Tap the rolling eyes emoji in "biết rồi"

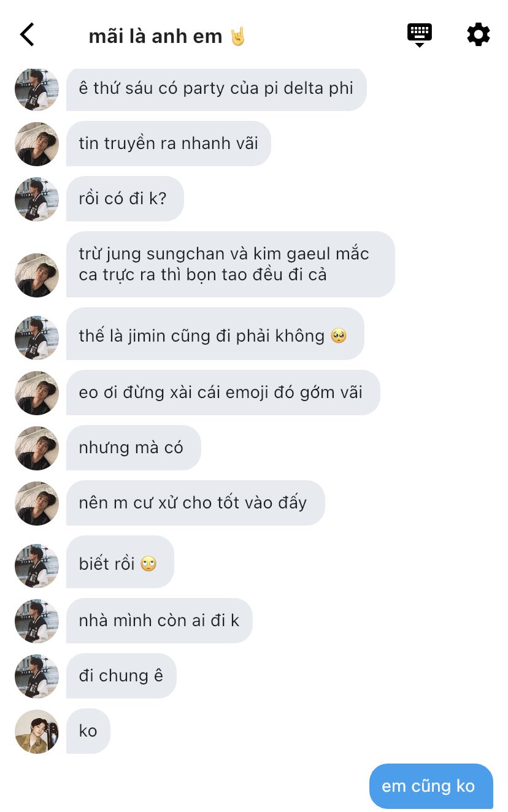(x=148, y=564)
